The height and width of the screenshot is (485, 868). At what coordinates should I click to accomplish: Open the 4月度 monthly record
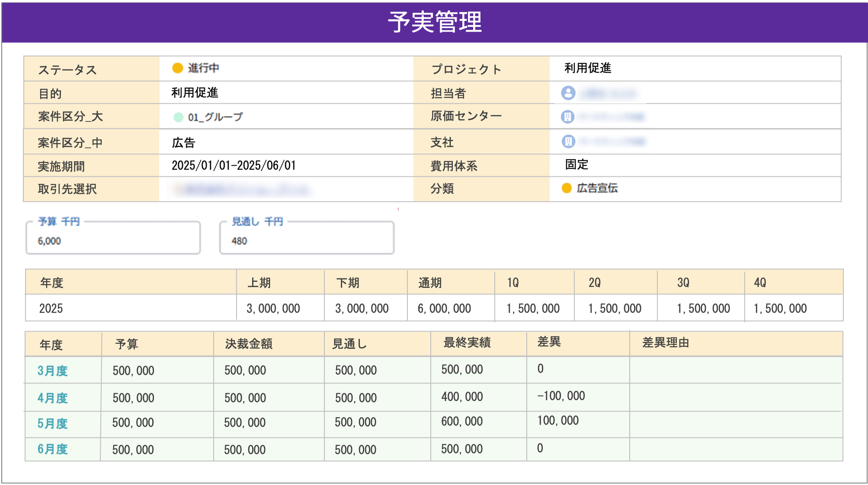tap(52, 397)
